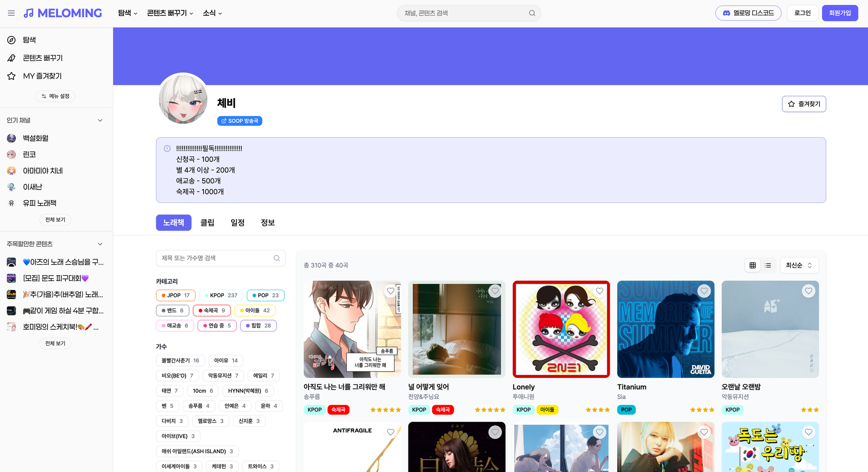Toggle heart on 오랜날 오랜밤 card
The image size is (868, 472).
(x=808, y=291)
